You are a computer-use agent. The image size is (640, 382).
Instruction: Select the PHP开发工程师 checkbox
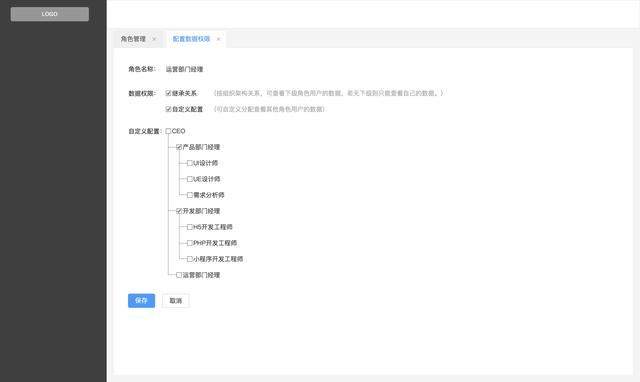click(x=189, y=243)
